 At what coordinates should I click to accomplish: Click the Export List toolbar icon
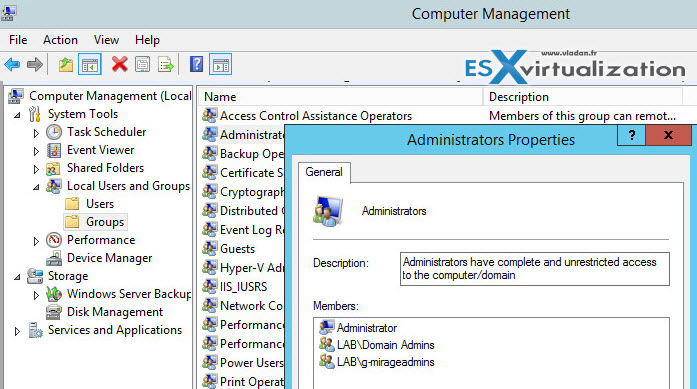(x=166, y=65)
